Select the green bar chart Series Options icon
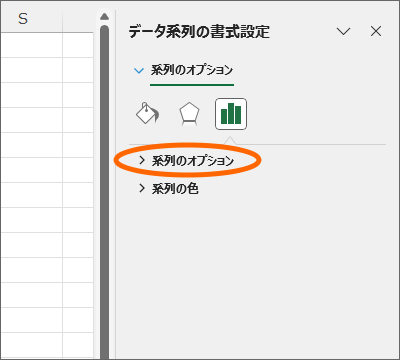The height and width of the screenshot is (360, 400). [x=231, y=114]
